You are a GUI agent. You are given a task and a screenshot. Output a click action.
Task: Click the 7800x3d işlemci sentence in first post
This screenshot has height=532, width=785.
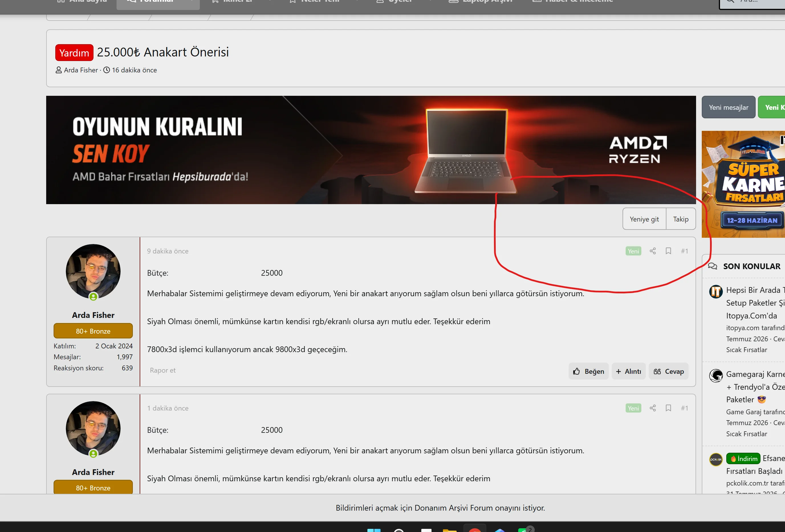pos(247,349)
